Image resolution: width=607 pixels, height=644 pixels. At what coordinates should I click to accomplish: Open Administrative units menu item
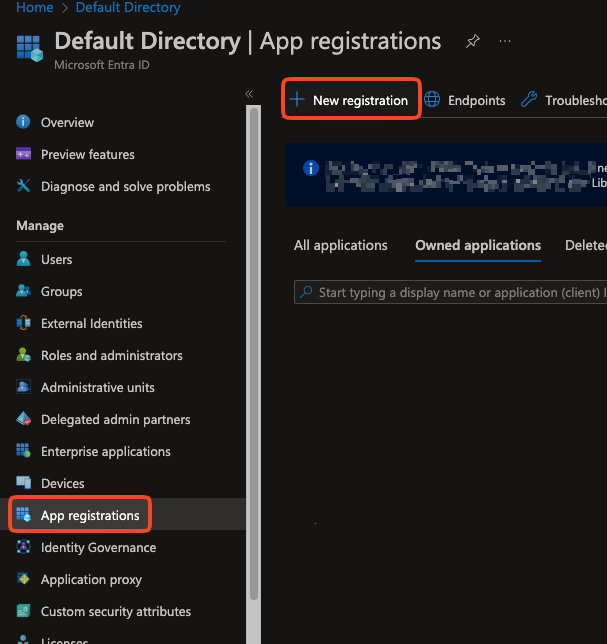pos(98,388)
